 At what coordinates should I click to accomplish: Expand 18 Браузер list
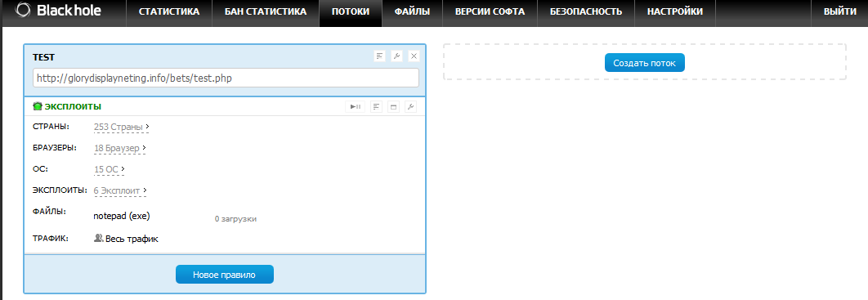coord(120,148)
